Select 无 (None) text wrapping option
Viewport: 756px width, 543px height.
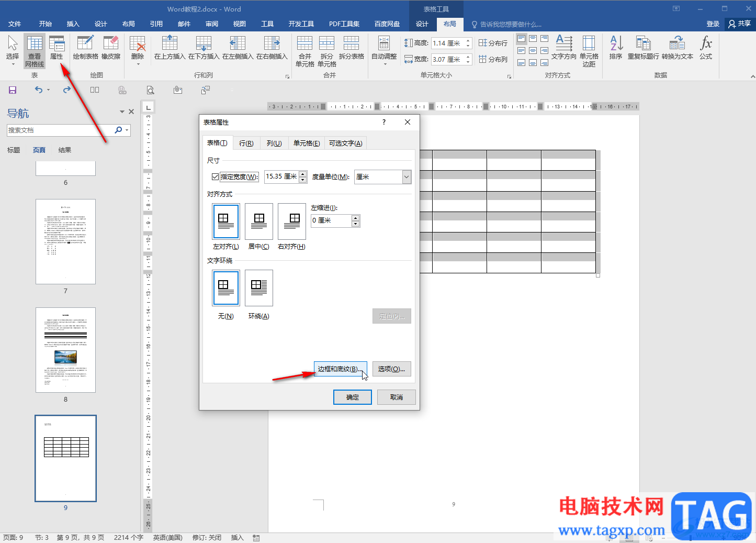point(226,288)
